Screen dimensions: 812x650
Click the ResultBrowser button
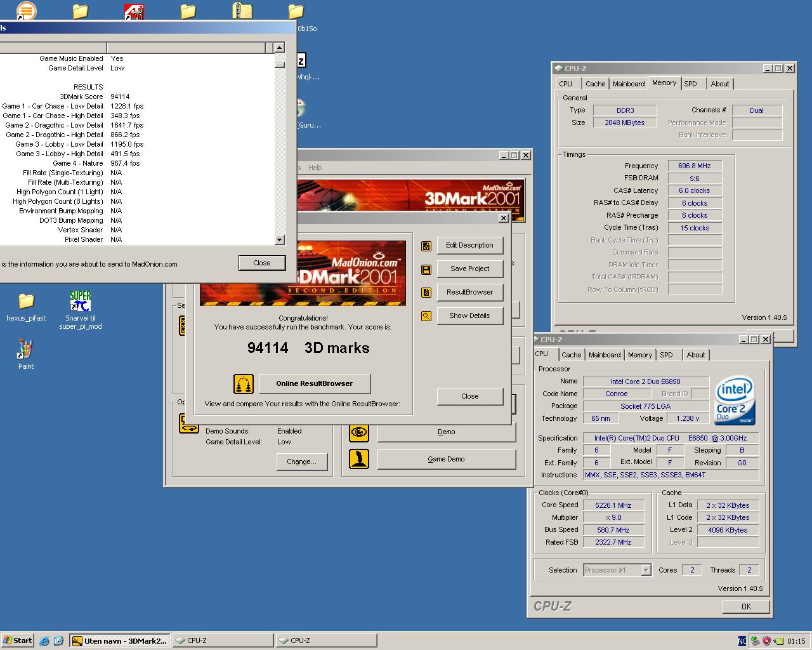tap(469, 293)
